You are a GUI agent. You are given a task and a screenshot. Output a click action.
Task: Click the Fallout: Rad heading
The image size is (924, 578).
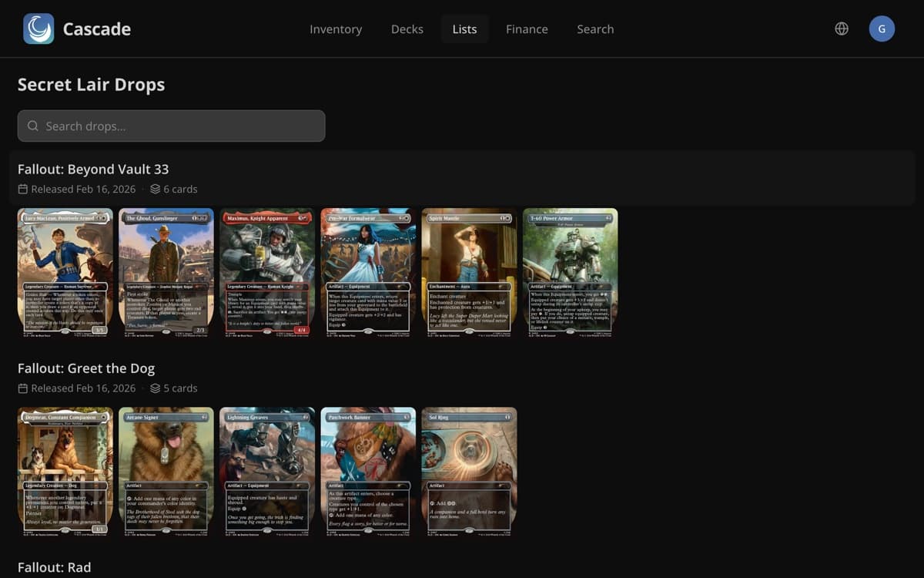(x=55, y=567)
